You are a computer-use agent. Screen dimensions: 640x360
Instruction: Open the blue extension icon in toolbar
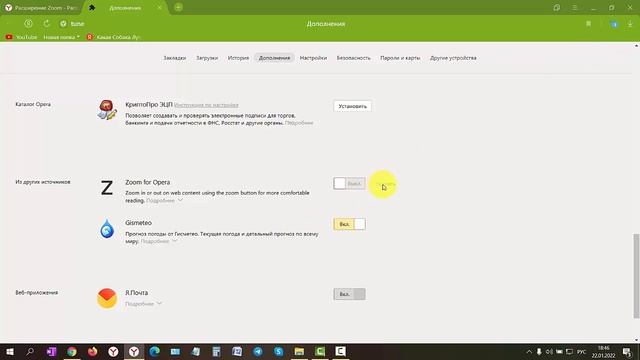pyautogui.click(x=614, y=24)
